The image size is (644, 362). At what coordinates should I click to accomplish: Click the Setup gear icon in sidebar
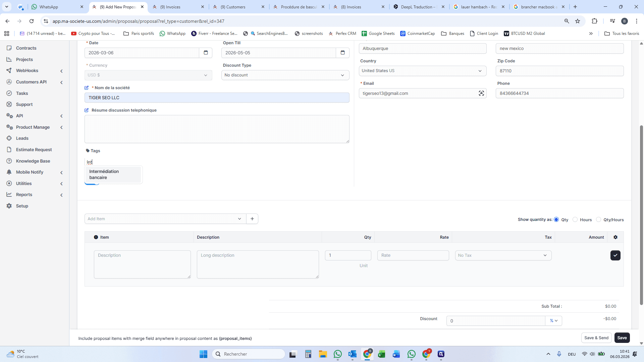[x=9, y=206]
